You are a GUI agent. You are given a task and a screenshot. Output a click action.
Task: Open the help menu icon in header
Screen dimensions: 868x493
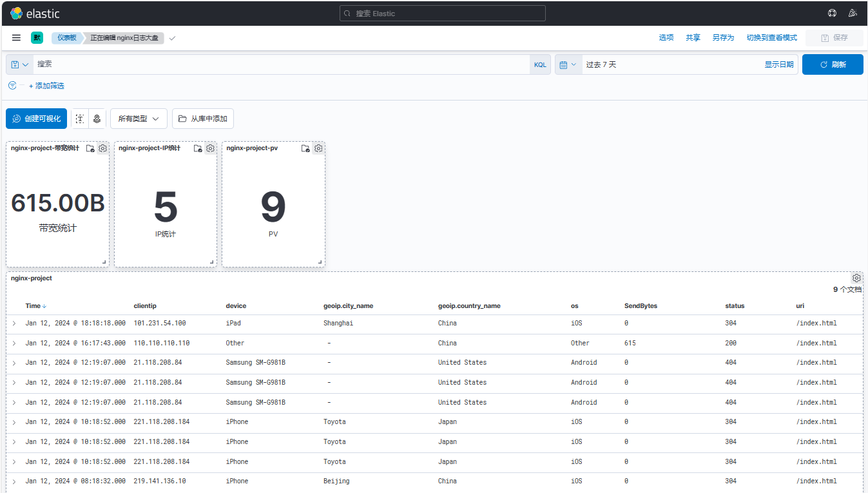point(832,13)
